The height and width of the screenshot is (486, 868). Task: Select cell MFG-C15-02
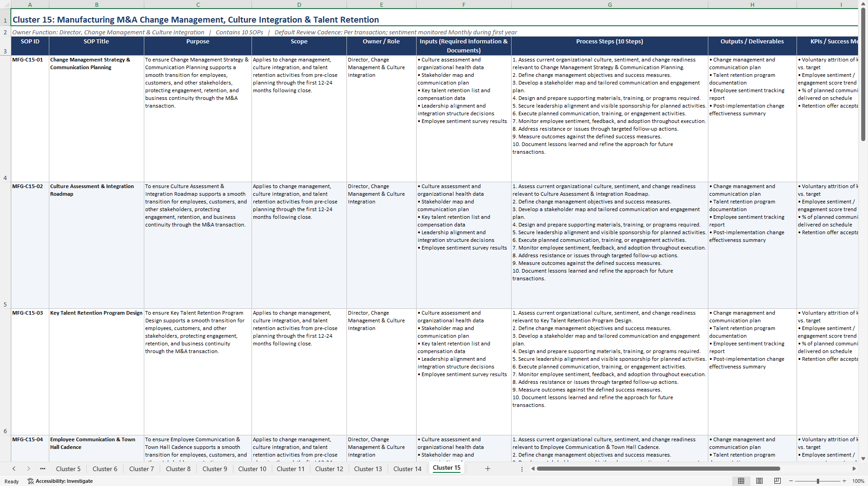coord(30,245)
